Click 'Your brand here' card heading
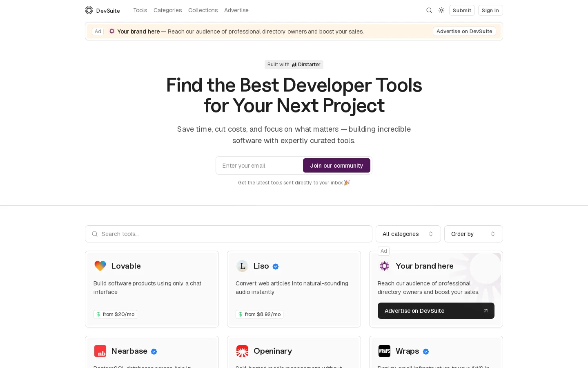 (x=425, y=266)
